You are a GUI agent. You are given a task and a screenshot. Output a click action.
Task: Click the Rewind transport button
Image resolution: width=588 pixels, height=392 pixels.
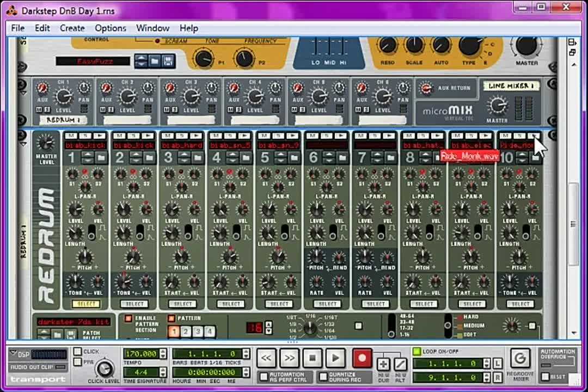[266, 358]
